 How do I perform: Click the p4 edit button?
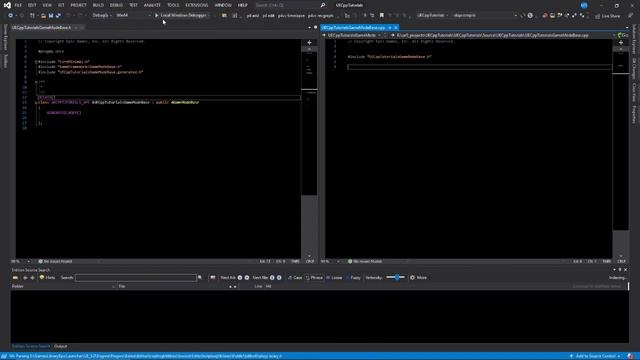point(268,16)
